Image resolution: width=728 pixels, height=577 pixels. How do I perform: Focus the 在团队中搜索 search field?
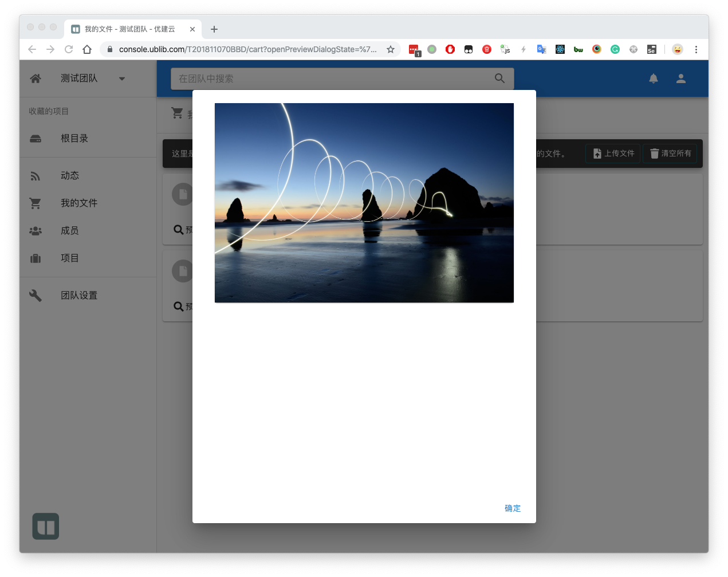[332, 78]
